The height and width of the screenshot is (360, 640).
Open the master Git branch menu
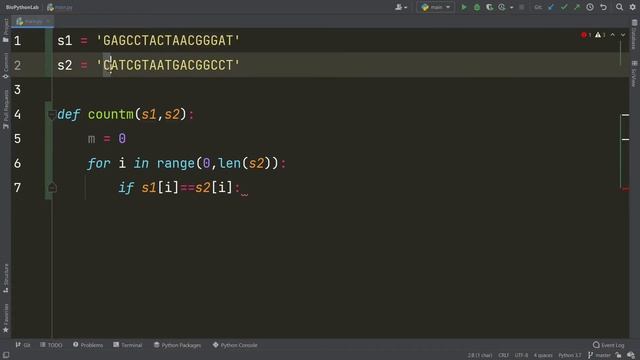point(599,355)
